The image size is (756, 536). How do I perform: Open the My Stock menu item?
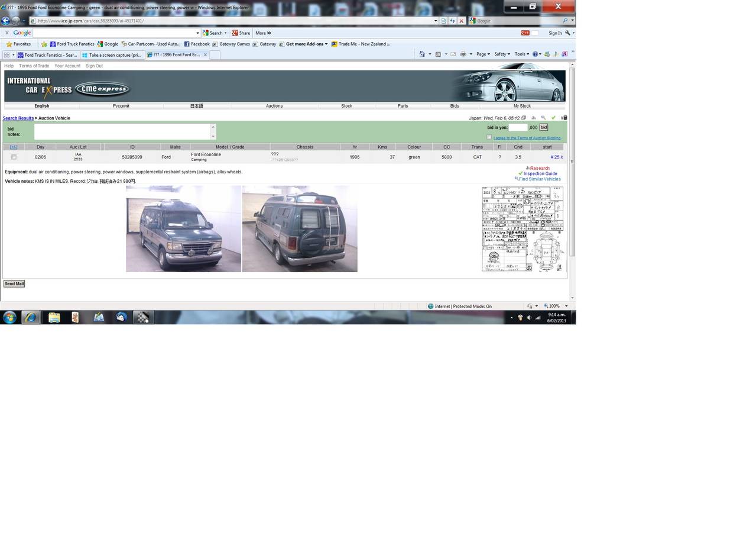click(x=522, y=106)
